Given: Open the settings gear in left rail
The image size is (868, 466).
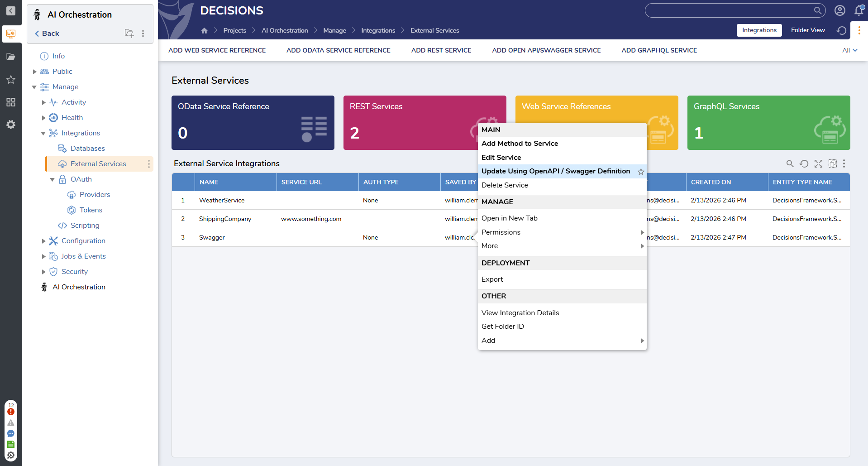Looking at the screenshot, I should (11, 125).
